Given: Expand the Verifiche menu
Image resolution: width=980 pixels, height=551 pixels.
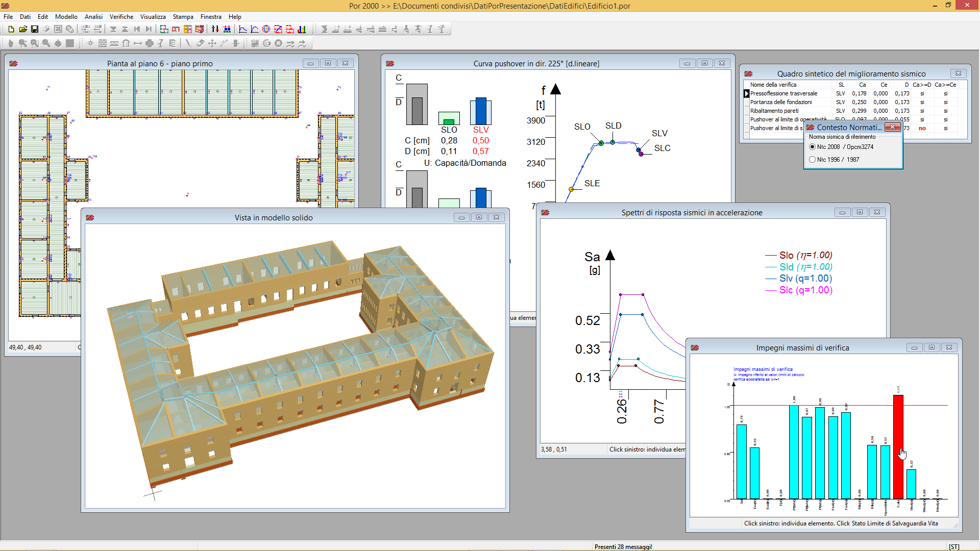Looking at the screenshot, I should click(121, 17).
